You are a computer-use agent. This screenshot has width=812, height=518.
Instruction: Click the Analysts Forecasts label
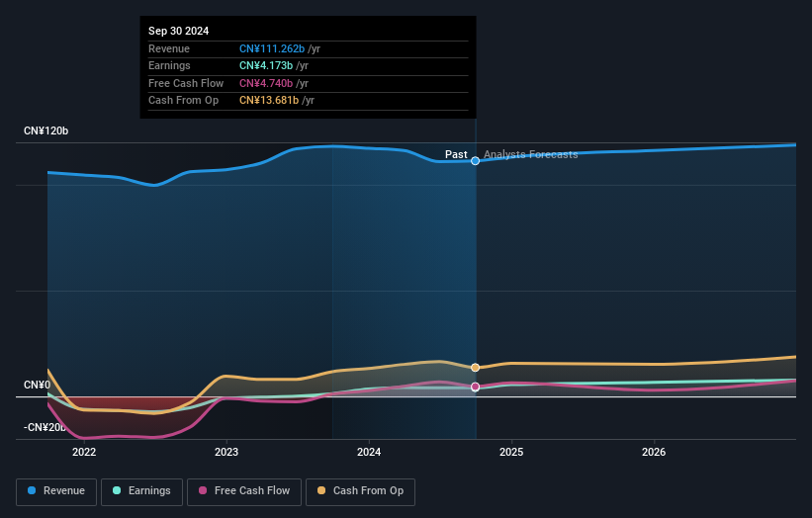(x=530, y=154)
